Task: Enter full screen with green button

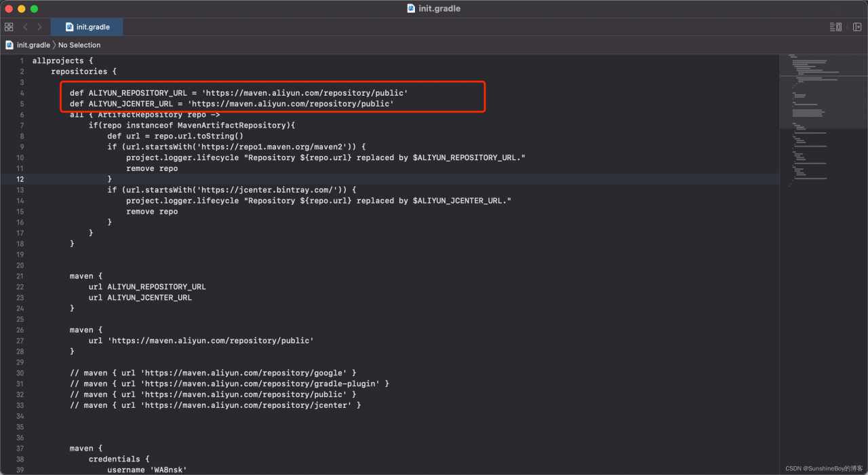Action: [x=35, y=9]
